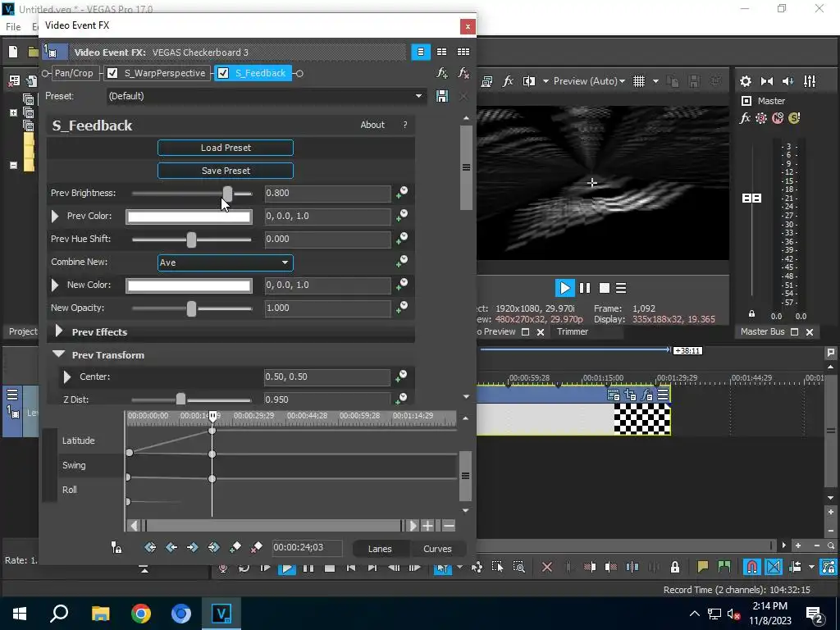This screenshot has width=840, height=630.
Task: Open the Combine New dropdown
Action: click(x=225, y=262)
